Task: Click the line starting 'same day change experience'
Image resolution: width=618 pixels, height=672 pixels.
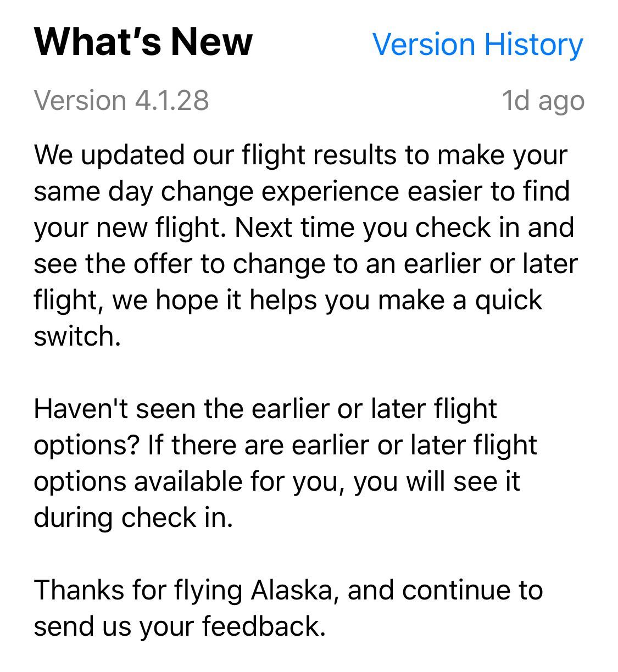Action: 302,191
